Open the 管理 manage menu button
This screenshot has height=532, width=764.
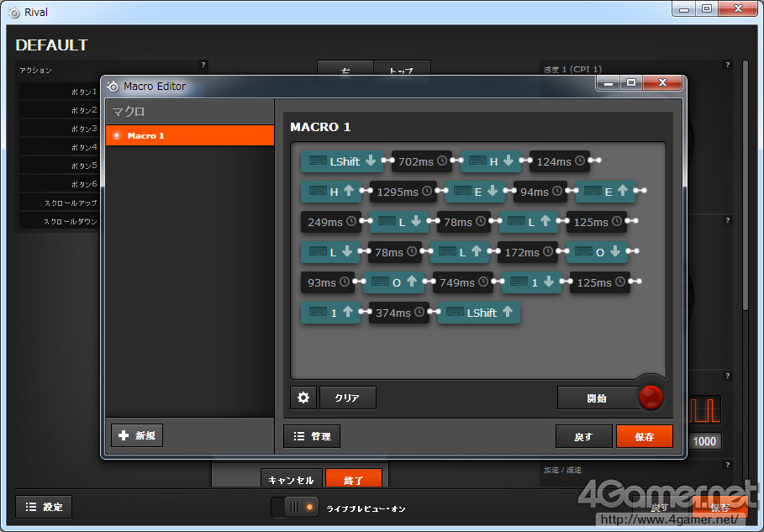click(x=312, y=436)
